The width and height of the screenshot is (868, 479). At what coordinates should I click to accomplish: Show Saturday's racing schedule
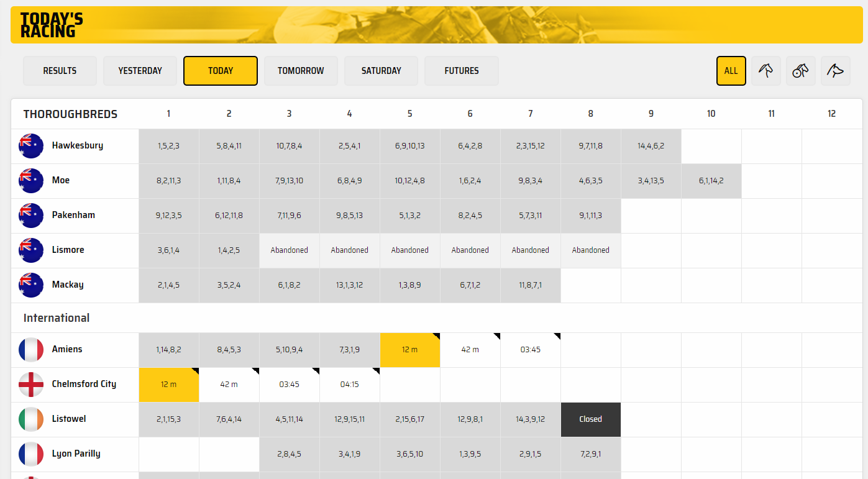tap(381, 71)
